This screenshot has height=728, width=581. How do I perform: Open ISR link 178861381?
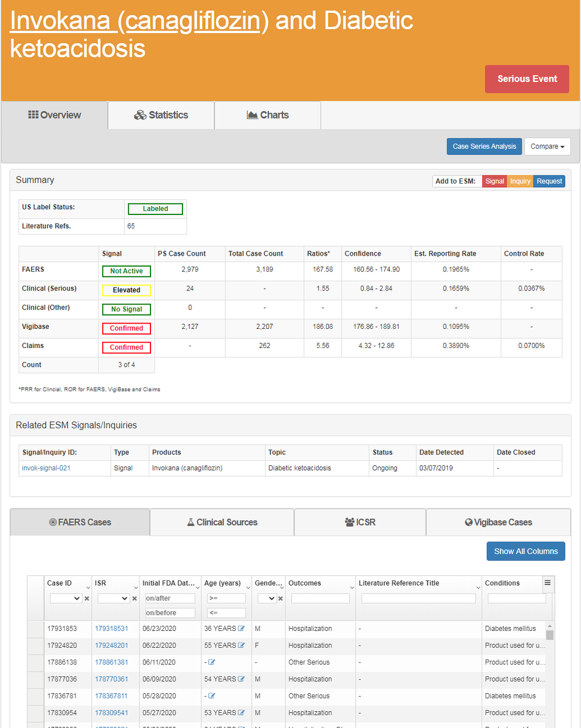click(x=112, y=662)
